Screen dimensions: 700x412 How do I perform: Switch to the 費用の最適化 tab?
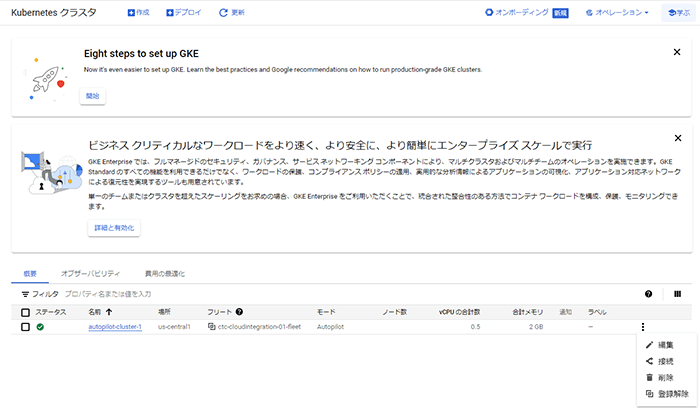coord(165,274)
